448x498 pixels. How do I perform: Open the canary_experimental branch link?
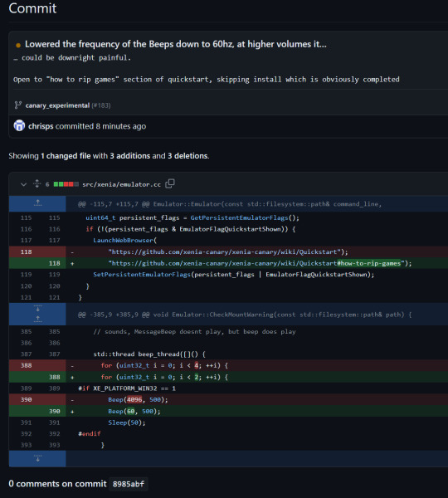pos(57,105)
